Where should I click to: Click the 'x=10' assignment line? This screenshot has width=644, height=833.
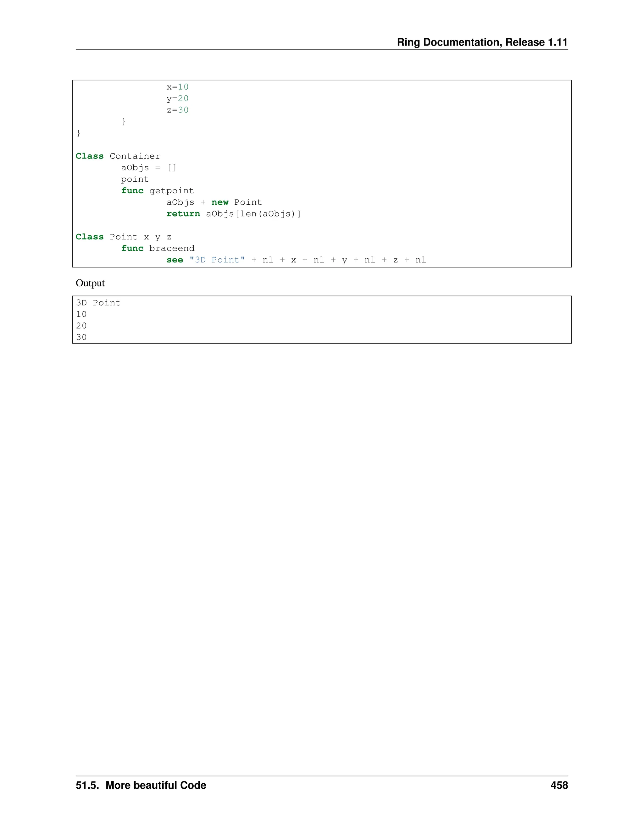[177, 87]
